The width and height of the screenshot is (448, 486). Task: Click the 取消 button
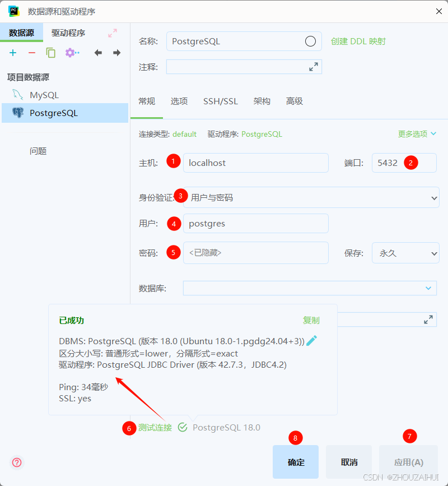[x=349, y=462]
